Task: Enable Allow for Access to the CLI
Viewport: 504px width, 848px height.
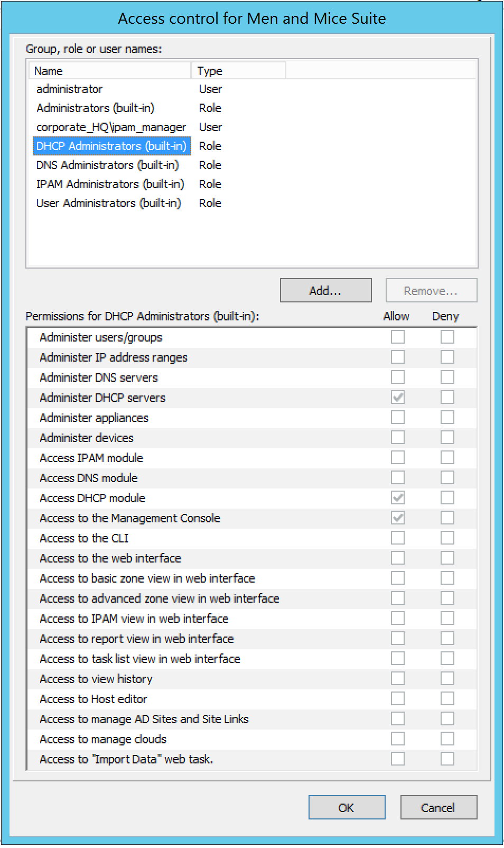Action: [x=397, y=538]
